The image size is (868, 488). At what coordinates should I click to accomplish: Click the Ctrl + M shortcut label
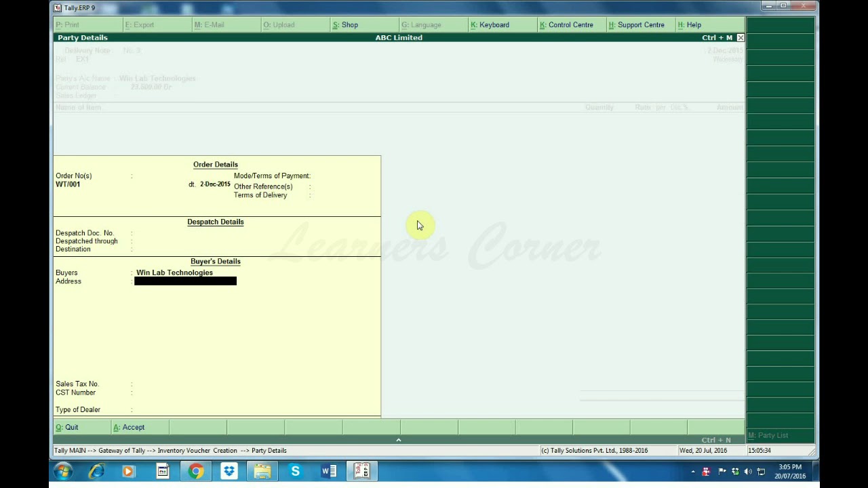tap(717, 38)
